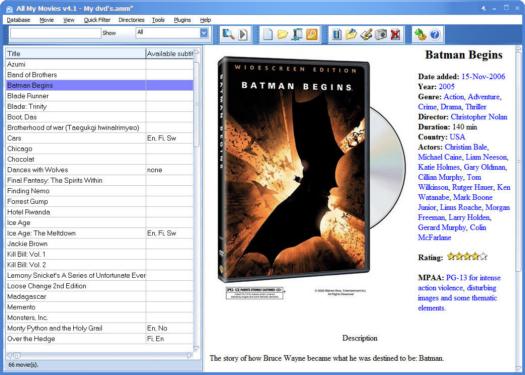The width and height of the screenshot is (525, 375).
Task: Delete movie with red X icon
Action: (395, 34)
